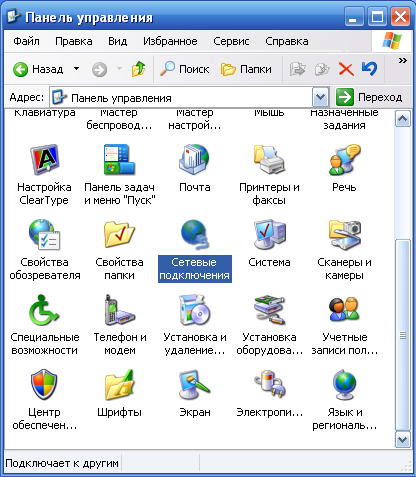The image size is (416, 477).
Task: Click the vertical scrollbar down arrow
Action: click(x=403, y=440)
